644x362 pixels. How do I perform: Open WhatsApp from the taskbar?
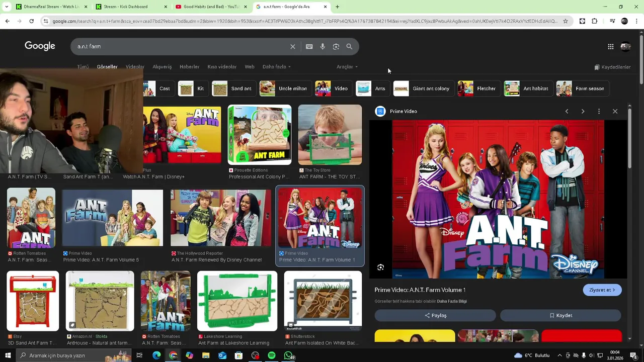(x=288, y=355)
